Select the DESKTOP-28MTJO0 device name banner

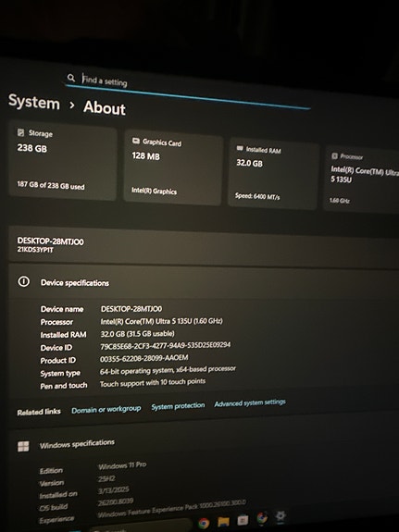(204, 245)
